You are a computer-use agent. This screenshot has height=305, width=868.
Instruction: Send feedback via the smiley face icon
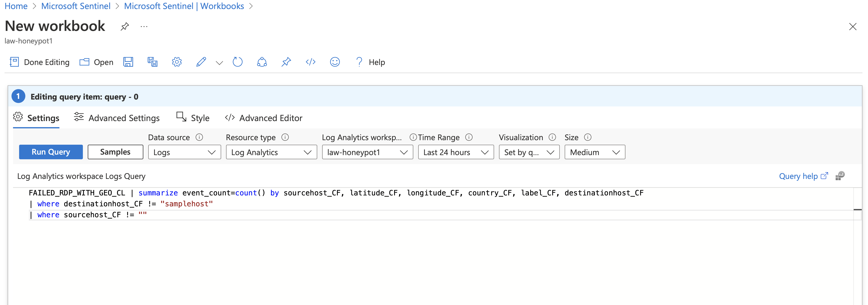tap(335, 62)
